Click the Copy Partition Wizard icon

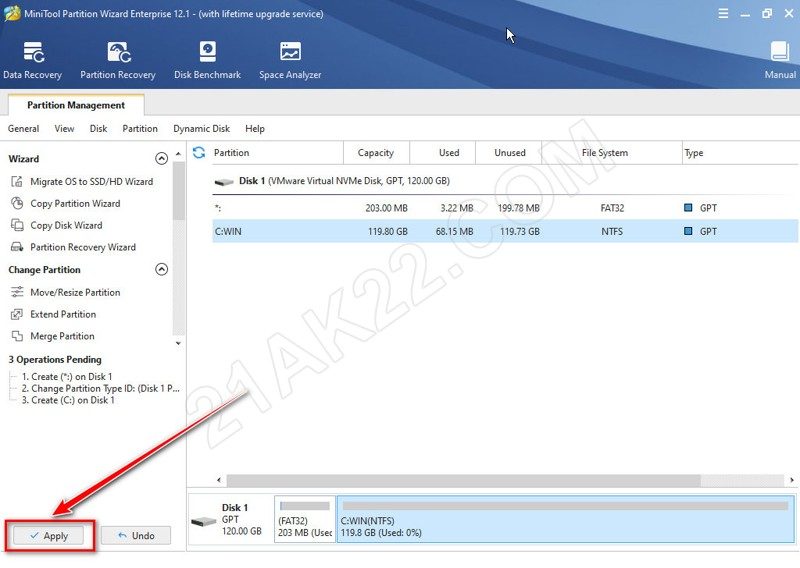click(x=17, y=203)
